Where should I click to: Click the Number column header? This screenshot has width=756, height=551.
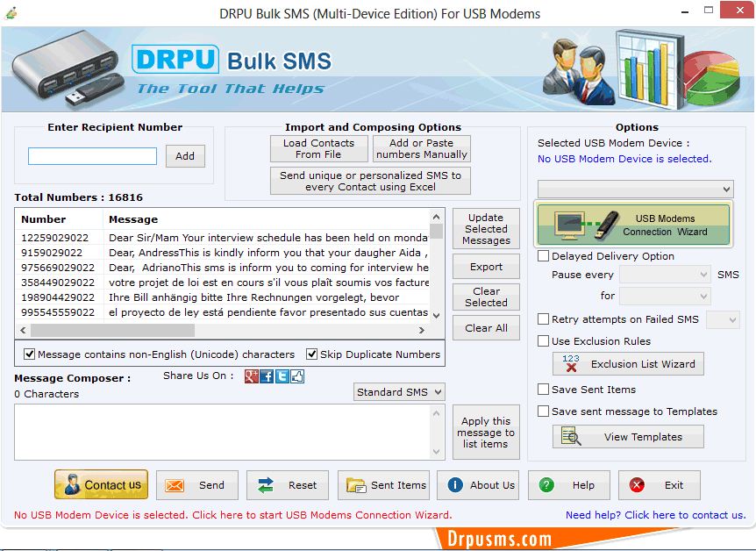(60, 219)
